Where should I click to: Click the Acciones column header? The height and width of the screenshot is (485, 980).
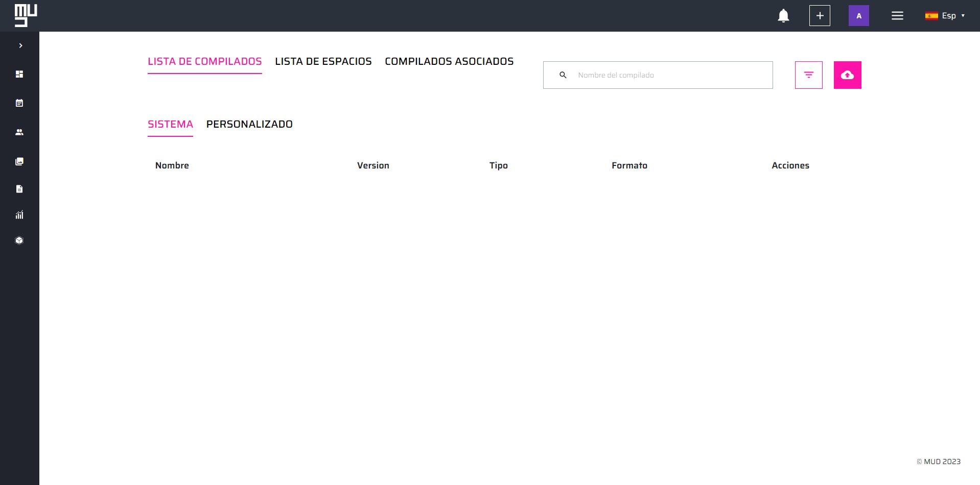click(x=790, y=165)
